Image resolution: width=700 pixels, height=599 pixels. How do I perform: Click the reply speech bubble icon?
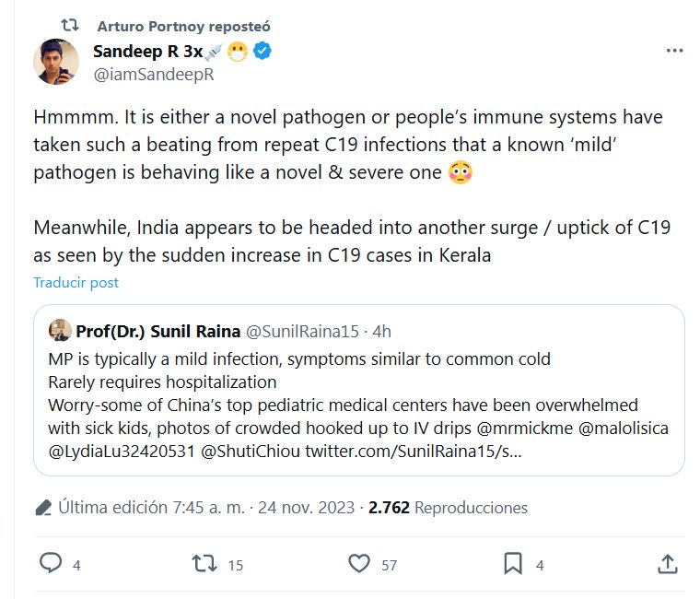tap(52, 562)
